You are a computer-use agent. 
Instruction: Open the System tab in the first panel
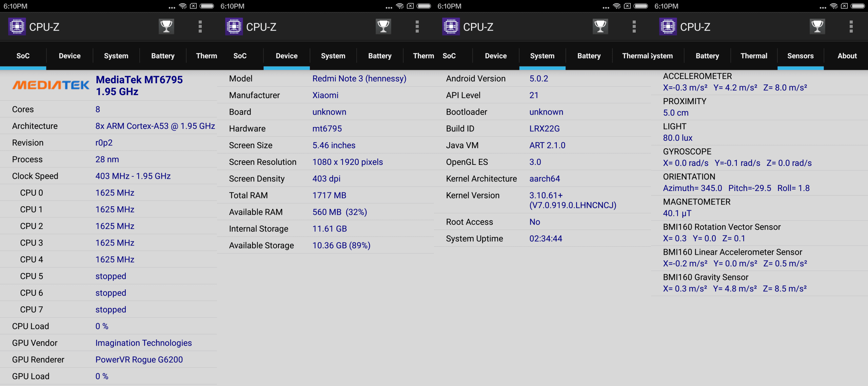(x=116, y=56)
